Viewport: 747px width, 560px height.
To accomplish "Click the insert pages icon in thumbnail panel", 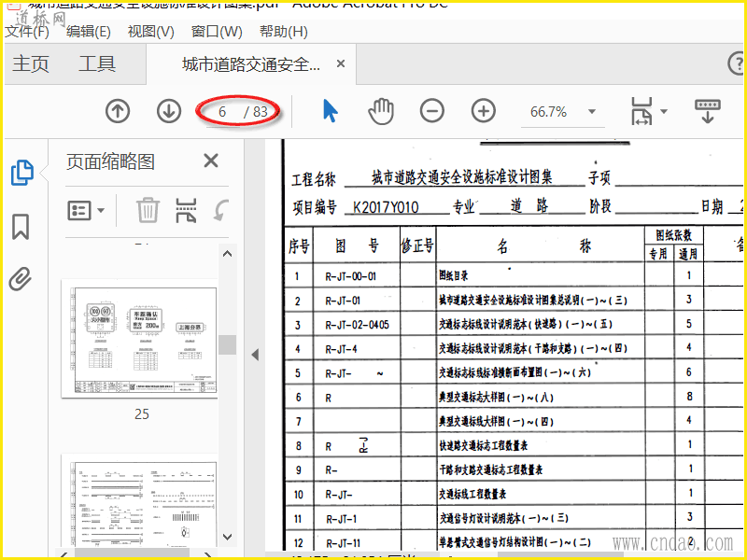I will click(x=186, y=211).
